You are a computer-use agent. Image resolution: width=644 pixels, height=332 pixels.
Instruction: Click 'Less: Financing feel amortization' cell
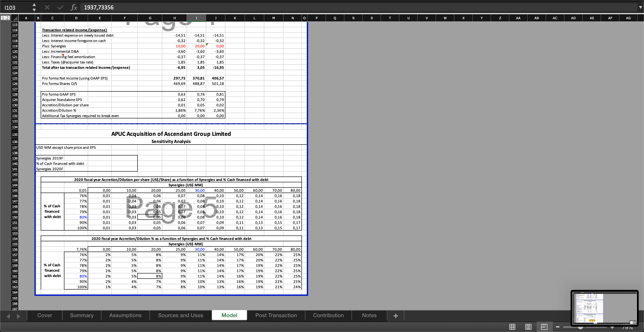click(x=68, y=57)
